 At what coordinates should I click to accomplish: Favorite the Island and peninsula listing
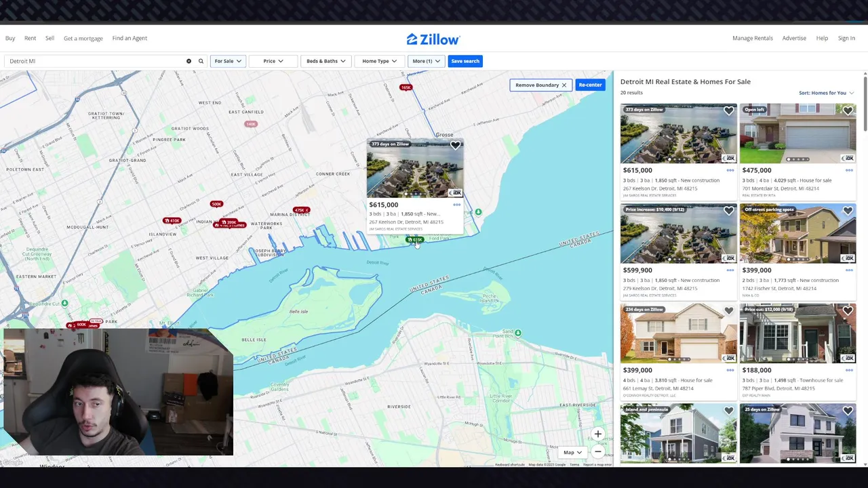click(728, 411)
